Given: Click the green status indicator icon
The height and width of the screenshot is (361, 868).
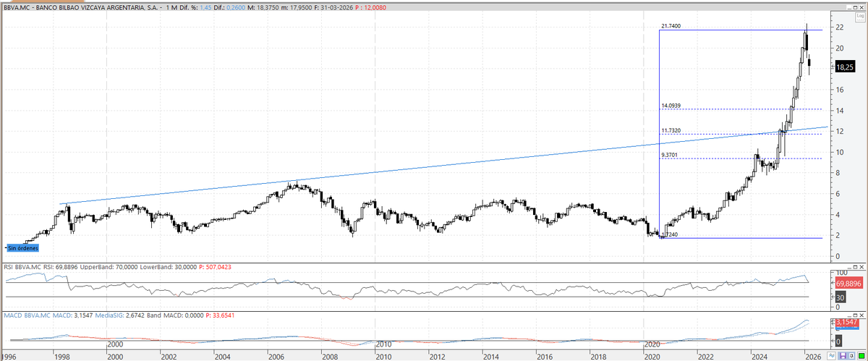Looking at the screenshot, I should tap(861, 355).
